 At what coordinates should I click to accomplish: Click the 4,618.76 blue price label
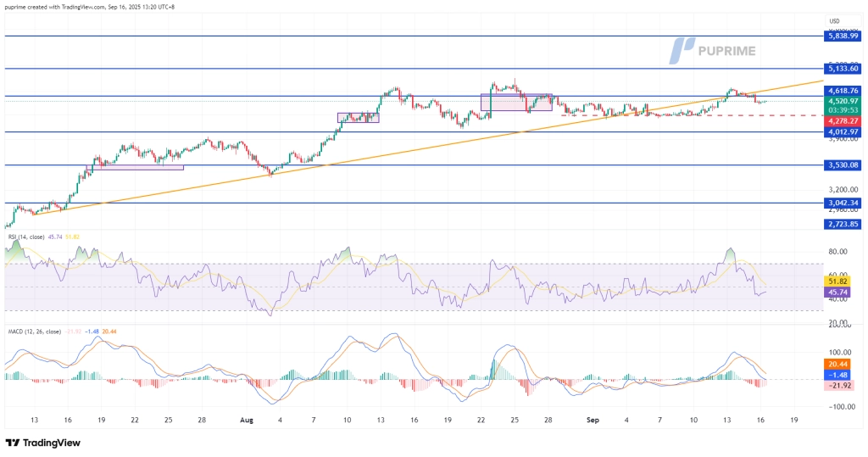point(842,90)
